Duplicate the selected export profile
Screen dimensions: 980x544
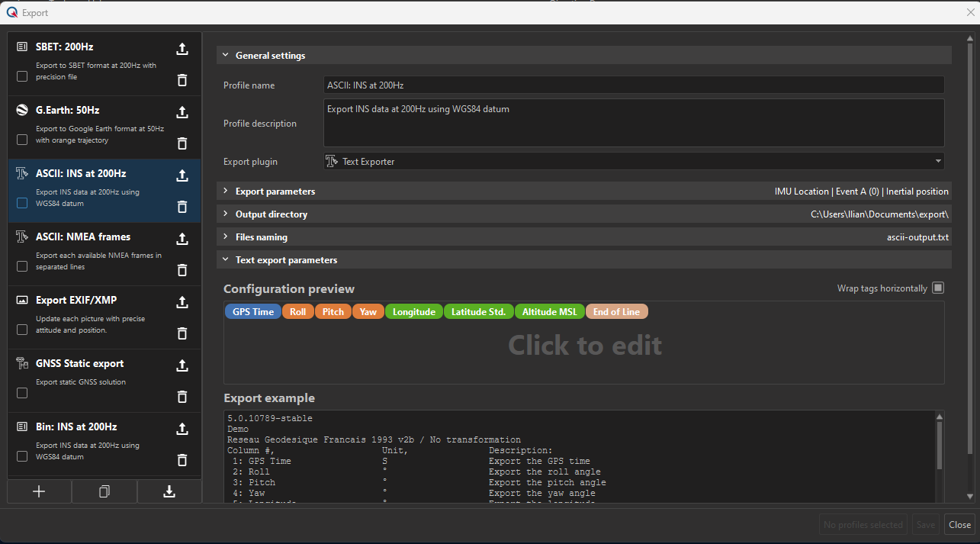[104, 492]
